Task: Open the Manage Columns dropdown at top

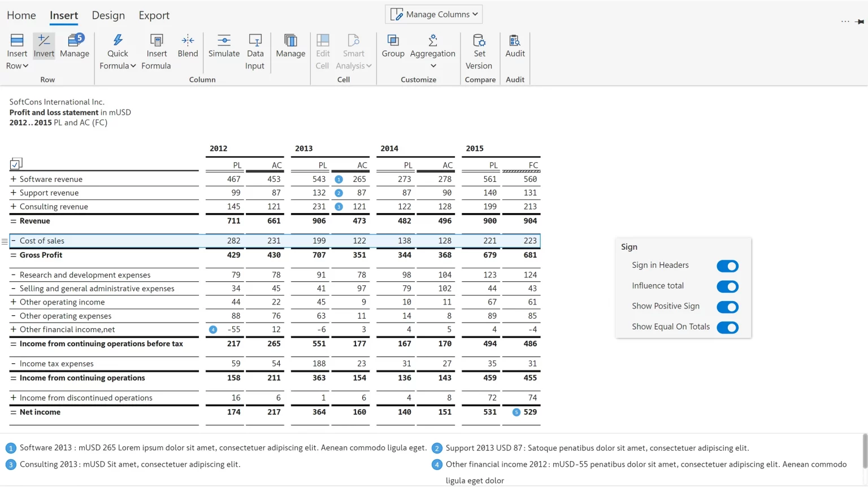Action: tap(434, 14)
